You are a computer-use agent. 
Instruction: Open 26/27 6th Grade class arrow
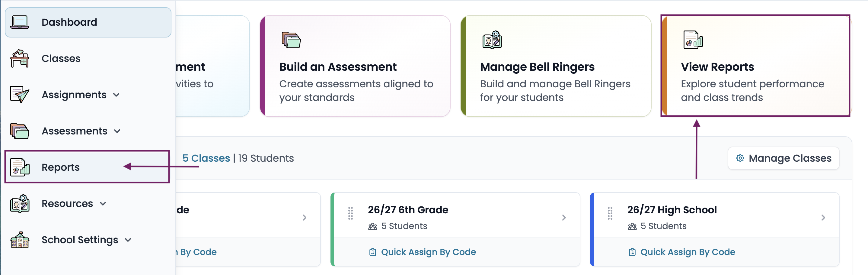pos(564,218)
